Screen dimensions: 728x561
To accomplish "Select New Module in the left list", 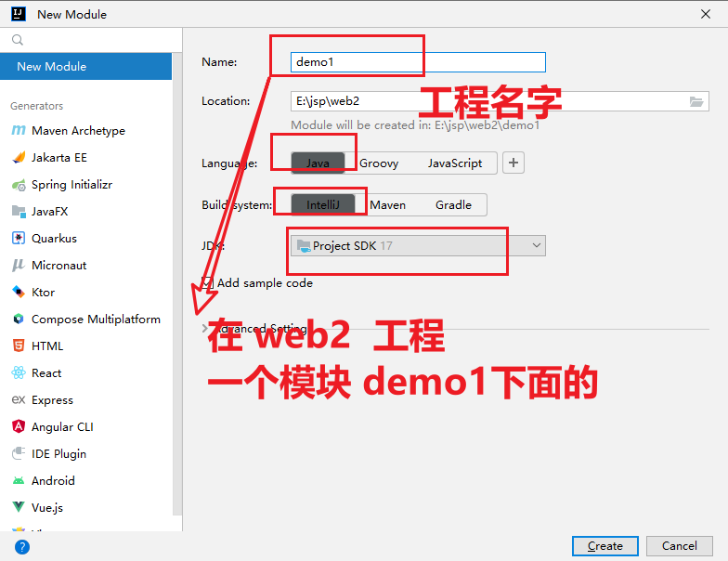I will 85,67.
